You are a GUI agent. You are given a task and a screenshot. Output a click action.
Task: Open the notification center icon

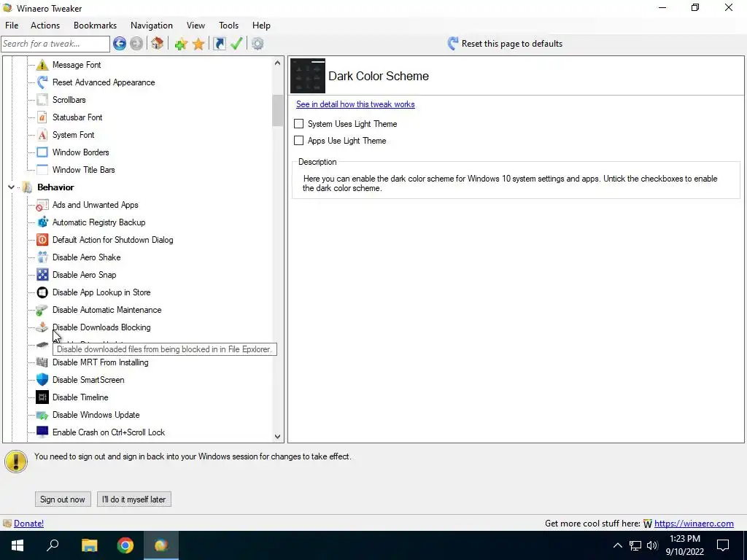pyautogui.click(x=723, y=545)
